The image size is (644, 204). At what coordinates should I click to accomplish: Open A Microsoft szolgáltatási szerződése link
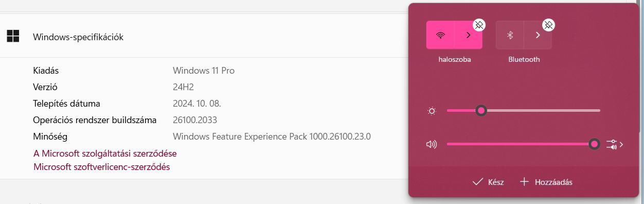(x=105, y=154)
